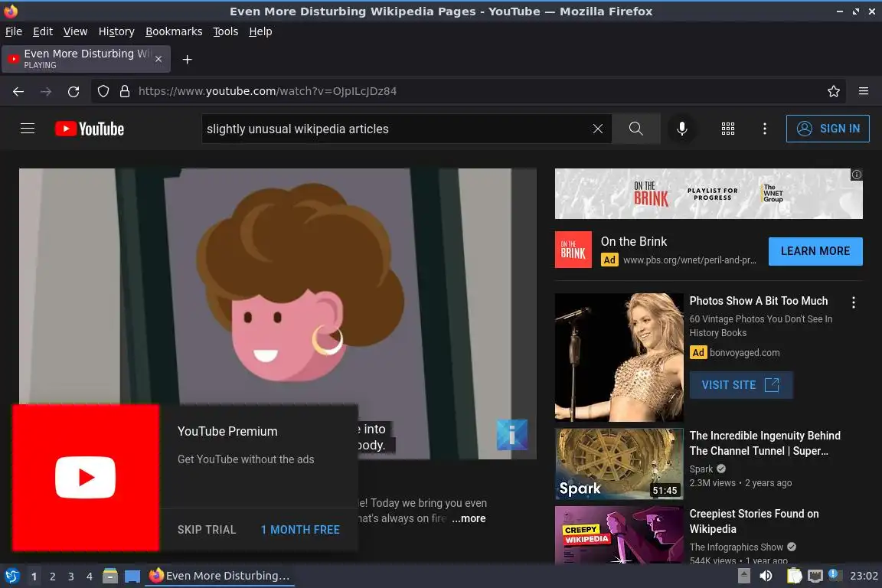Reload the page with the refresh icon

click(x=73, y=91)
